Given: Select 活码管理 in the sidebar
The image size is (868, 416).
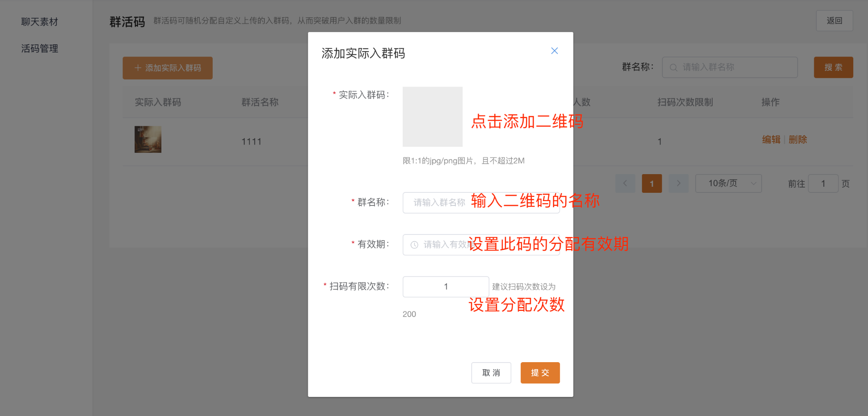Looking at the screenshot, I should click(39, 49).
